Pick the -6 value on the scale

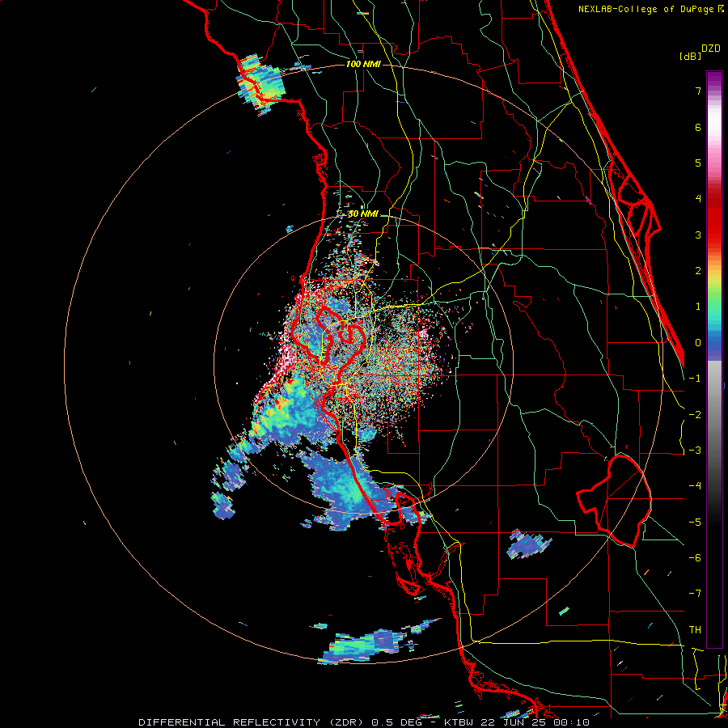coord(695,558)
